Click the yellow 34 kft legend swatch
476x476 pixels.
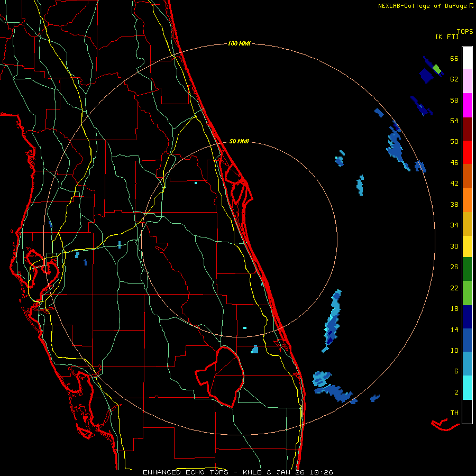click(x=467, y=246)
